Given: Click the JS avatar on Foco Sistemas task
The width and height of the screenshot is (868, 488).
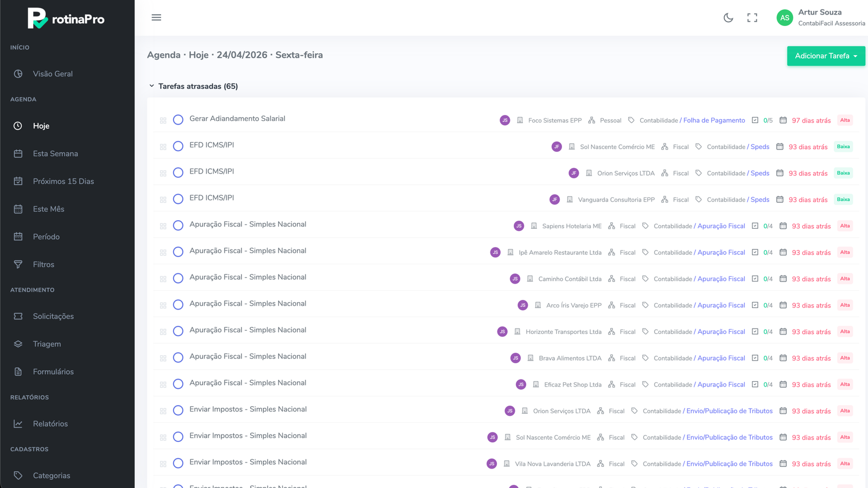Looking at the screenshot, I should pyautogui.click(x=505, y=120).
